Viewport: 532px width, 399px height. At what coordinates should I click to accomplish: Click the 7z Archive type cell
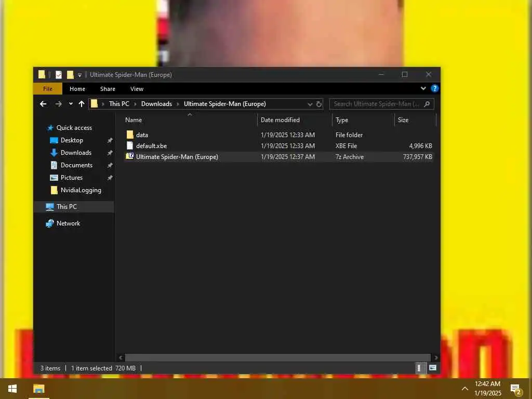pyautogui.click(x=350, y=157)
